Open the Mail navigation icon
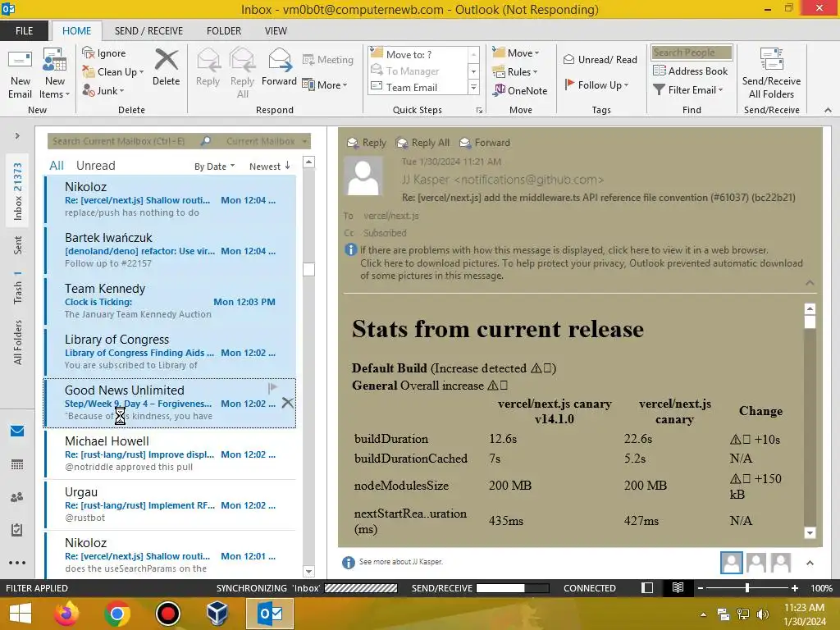 tap(17, 431)
